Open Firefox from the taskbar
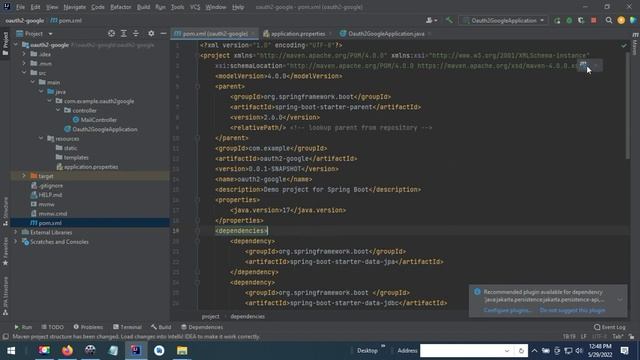640x360 pixels. pos(67,351)
